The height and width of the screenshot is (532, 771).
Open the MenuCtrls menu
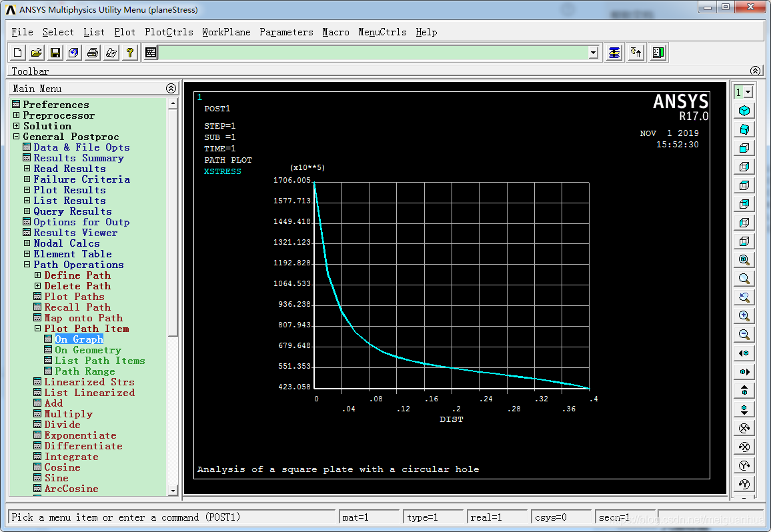(x=382, y=32)
